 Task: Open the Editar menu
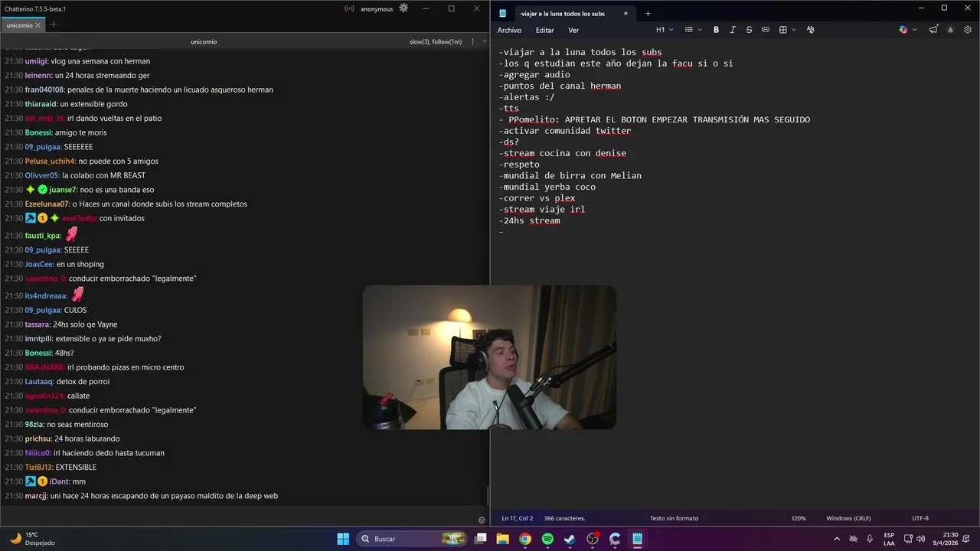[x=544, y=31]
